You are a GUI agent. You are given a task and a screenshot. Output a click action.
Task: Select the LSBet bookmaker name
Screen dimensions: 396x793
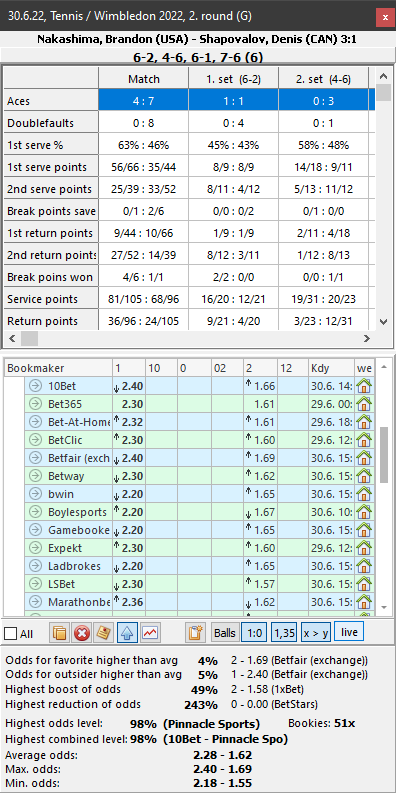[x=61, y=584]
